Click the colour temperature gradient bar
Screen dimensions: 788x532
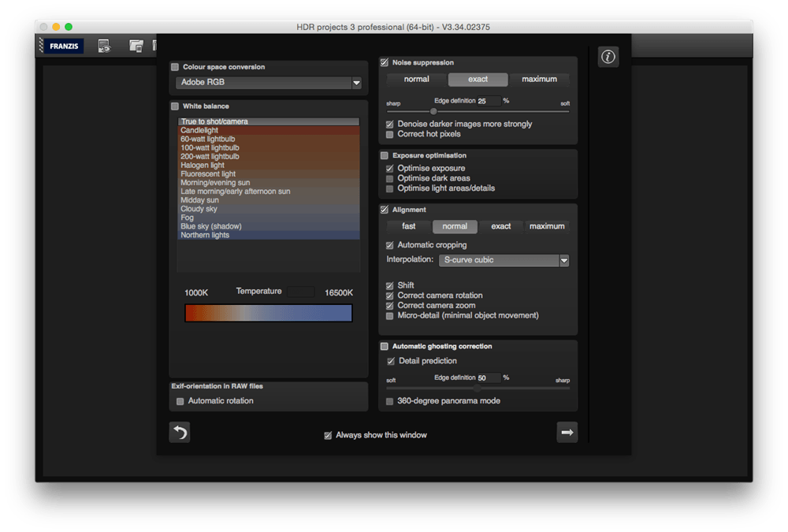coord(269,313)
